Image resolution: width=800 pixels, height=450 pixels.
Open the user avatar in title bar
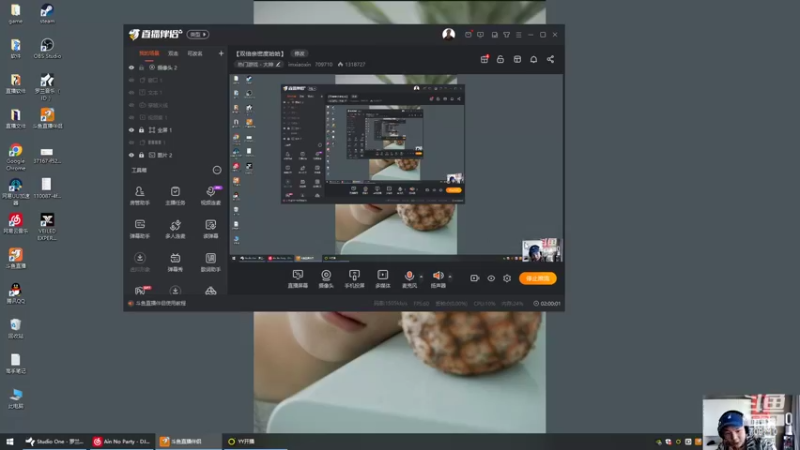coord(448,34)
